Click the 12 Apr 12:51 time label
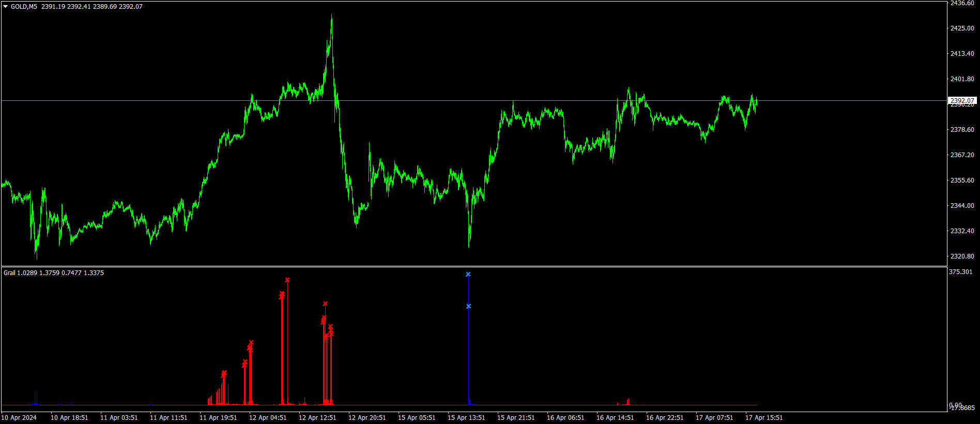The height and width of the screenshot is (424, 980). (x=317, y=418)
